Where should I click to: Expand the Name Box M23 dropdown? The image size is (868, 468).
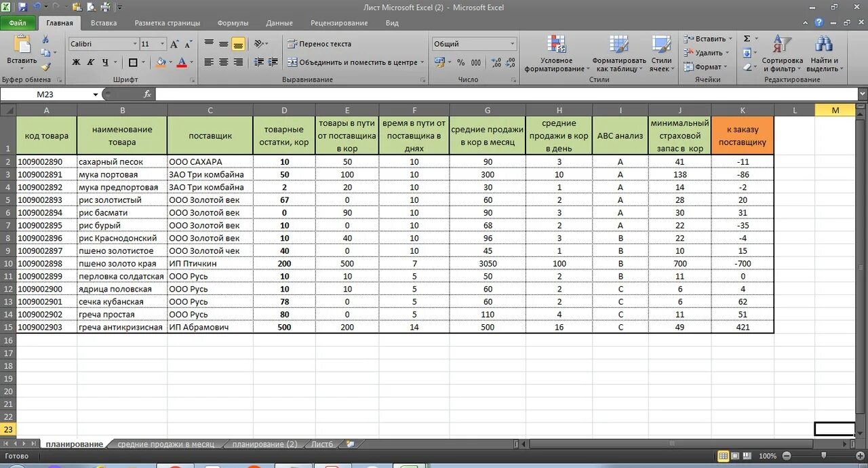click(95, 94)
